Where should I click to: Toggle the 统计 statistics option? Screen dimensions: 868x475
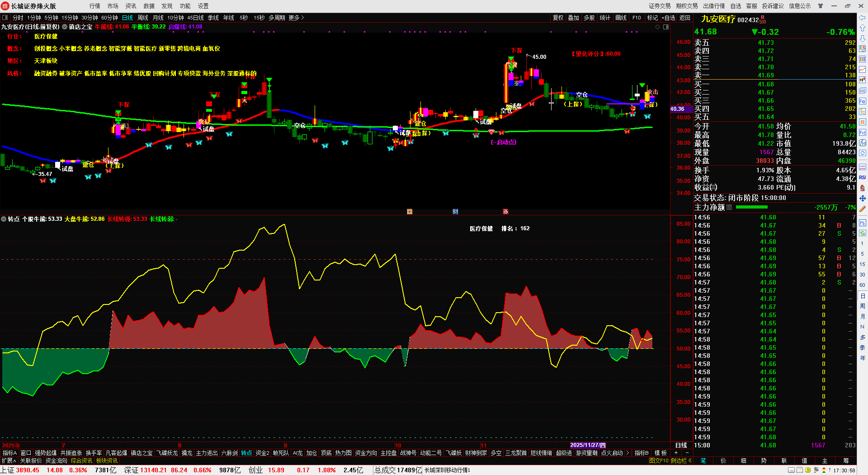pos(605,18)
